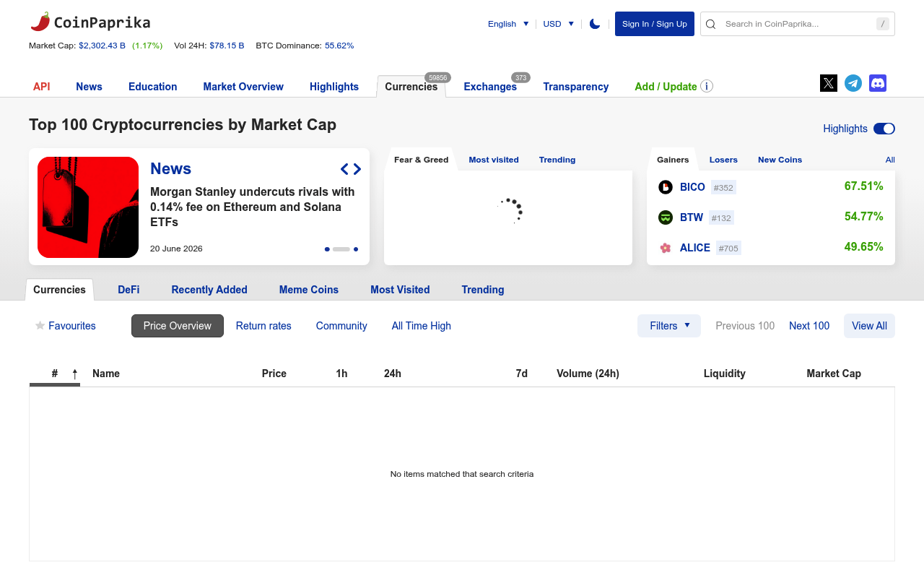924x578 pixels.
Task: Switch to Fear & Greed tab
Action: coord(421,160)
